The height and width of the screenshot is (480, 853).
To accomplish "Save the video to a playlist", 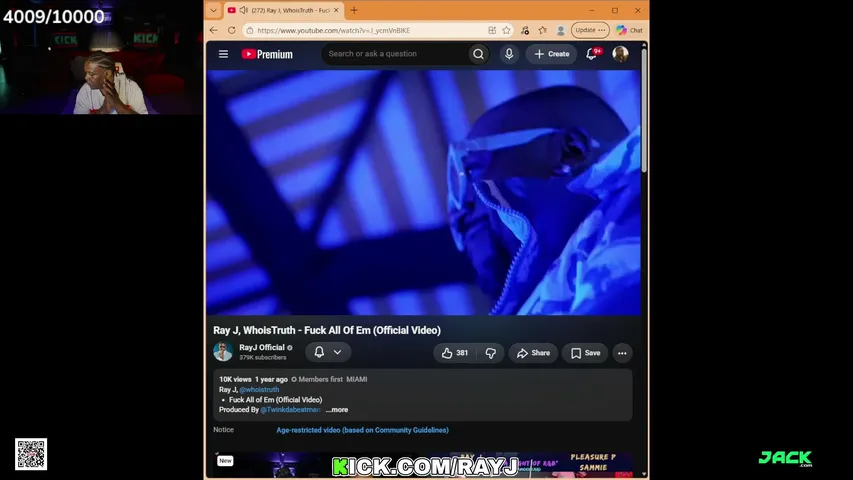I will pyautogui.click(x=585, y=353).
